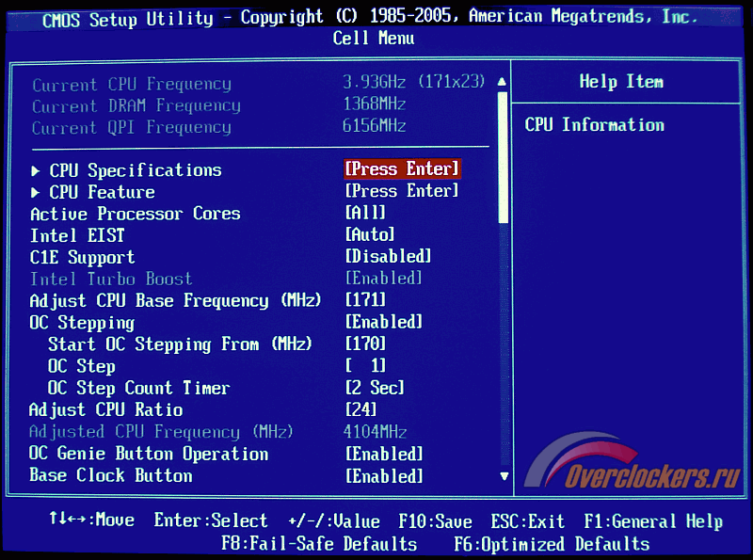Image resolution: width=753 pixels, height=560 pixels.
Task: Click the ESC:Exit hint
Action: pyautogui.click(x=527, y=521)
